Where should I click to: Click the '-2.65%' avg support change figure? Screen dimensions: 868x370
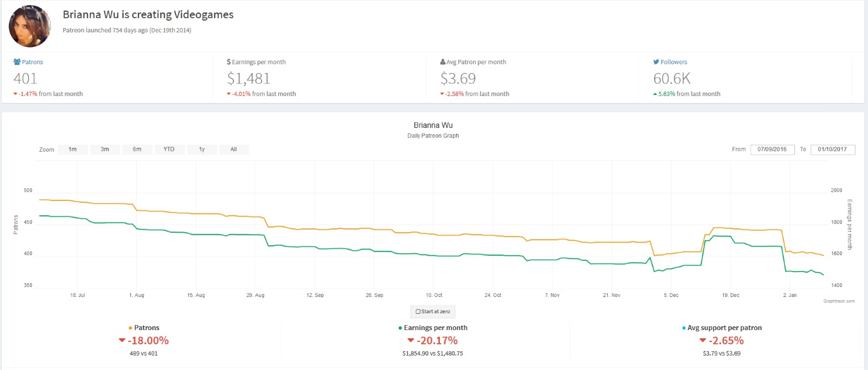click(726, 341)
